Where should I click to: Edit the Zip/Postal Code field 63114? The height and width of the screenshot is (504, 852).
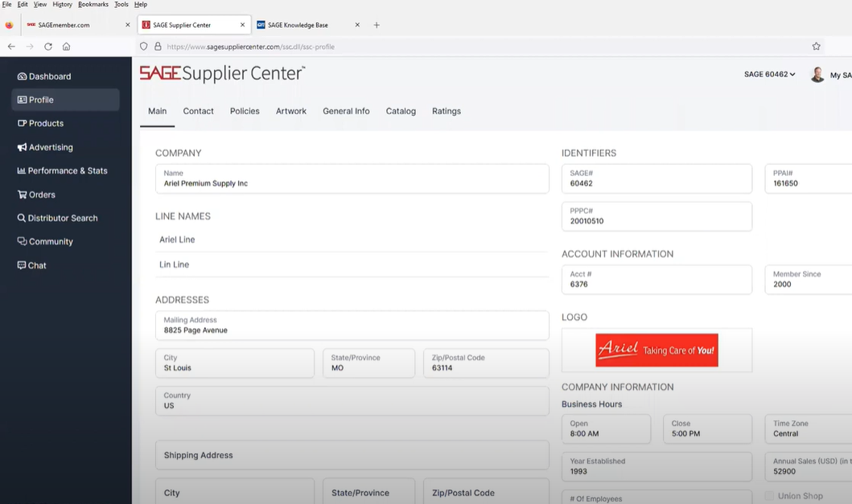[x=486, y=363]
